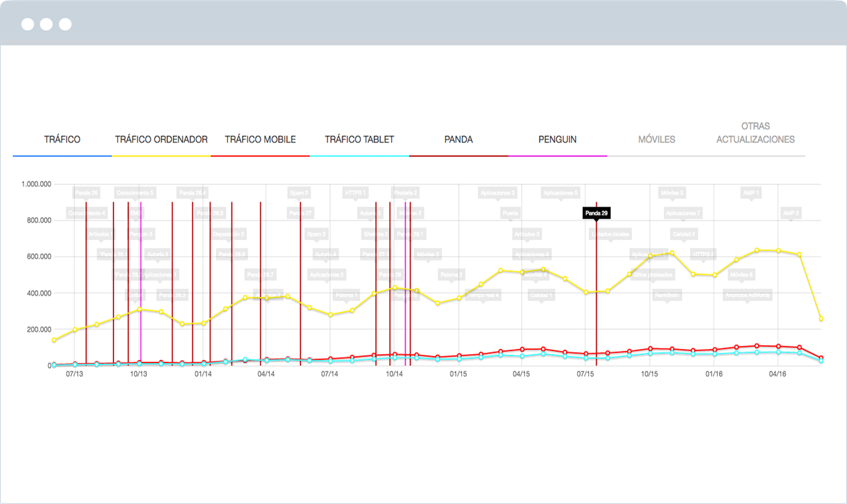
Task: Show OTRAS ACTUALIZACIONES on the chart
Action: click(755, 133)
